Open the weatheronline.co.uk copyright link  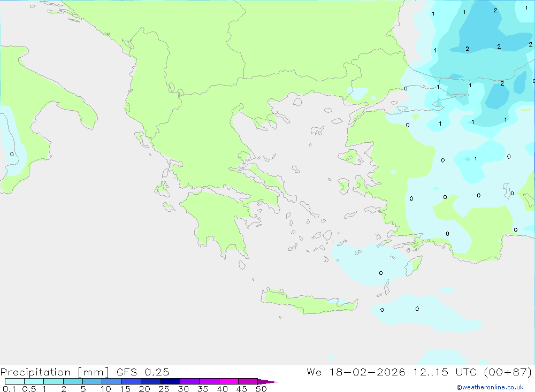point(490,387)
